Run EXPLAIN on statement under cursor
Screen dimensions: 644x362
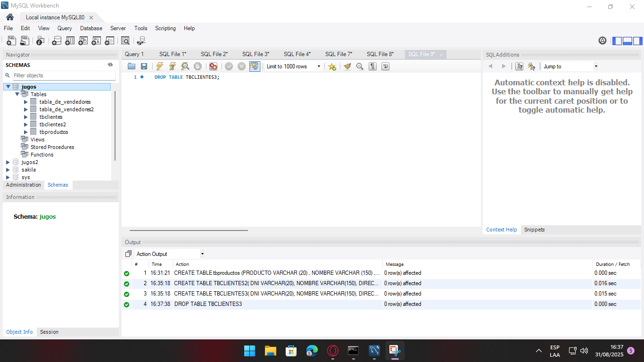pyautogui.click(x=185, y=66)
